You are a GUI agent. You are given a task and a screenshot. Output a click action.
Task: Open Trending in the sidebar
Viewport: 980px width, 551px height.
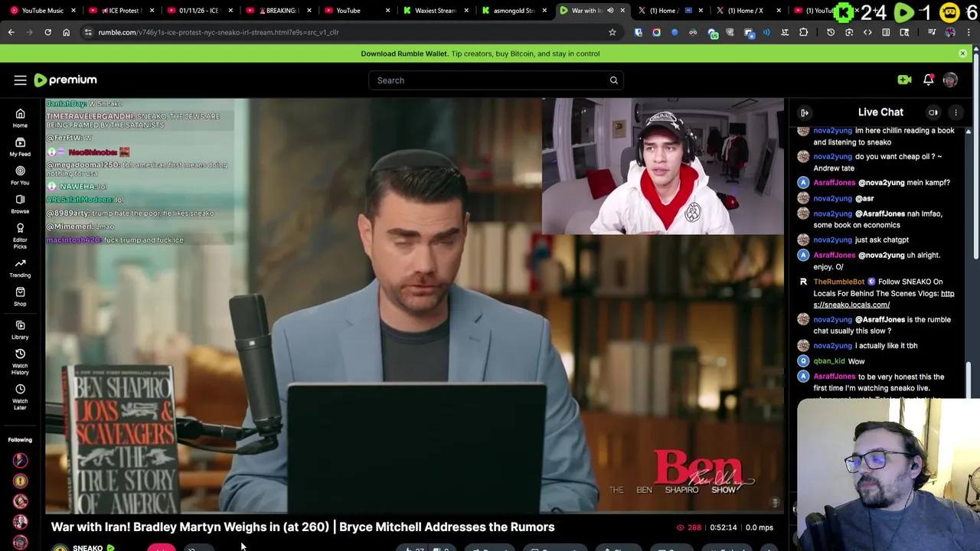[x=20, y=268]
